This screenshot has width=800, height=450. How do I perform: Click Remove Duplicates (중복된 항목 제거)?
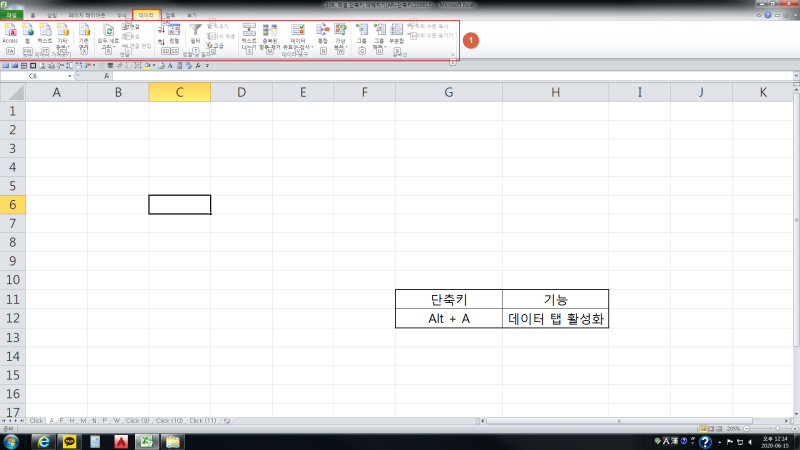click(x=269, y=35)
